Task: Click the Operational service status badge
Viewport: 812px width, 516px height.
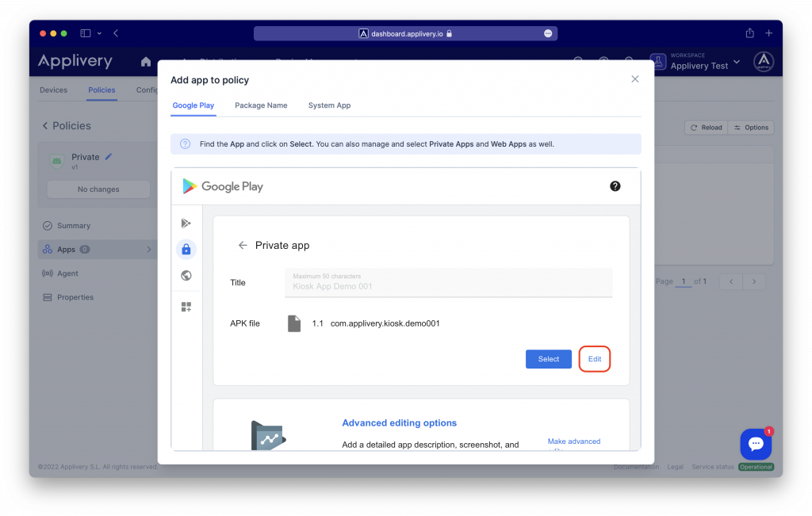Action: 756,467
